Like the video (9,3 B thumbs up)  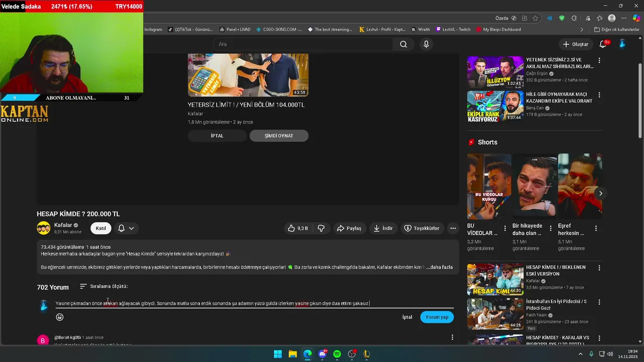(x=298, y=228)
